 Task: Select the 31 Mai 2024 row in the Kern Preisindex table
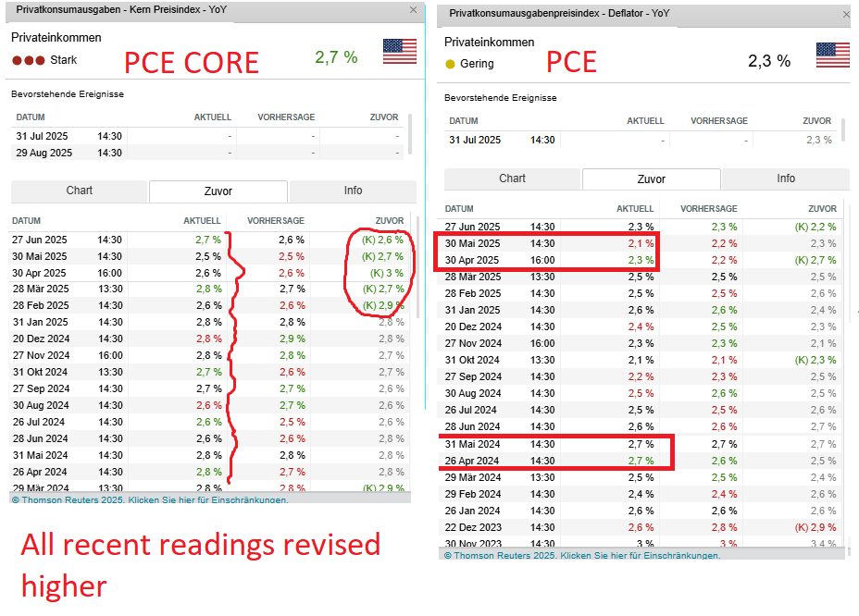point(210,455)
